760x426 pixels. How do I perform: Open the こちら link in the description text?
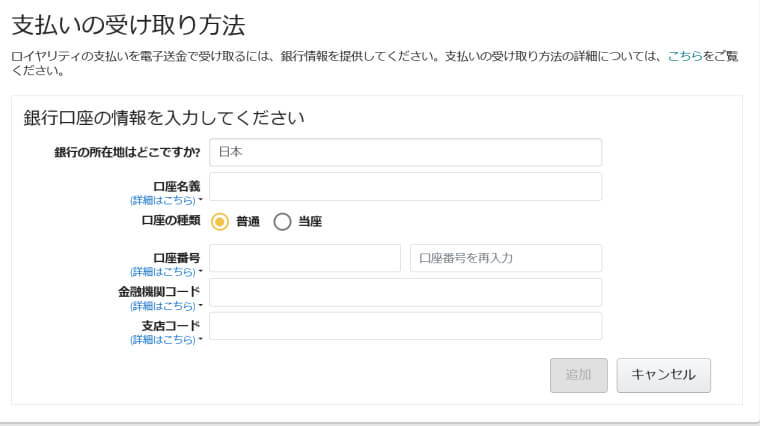point(685,56)
